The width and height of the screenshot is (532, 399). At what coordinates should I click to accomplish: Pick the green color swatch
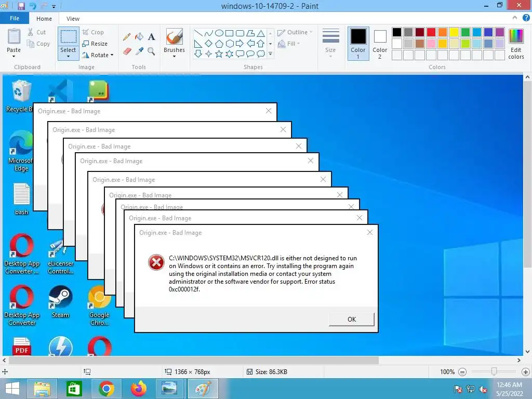[x=465, y=32]
